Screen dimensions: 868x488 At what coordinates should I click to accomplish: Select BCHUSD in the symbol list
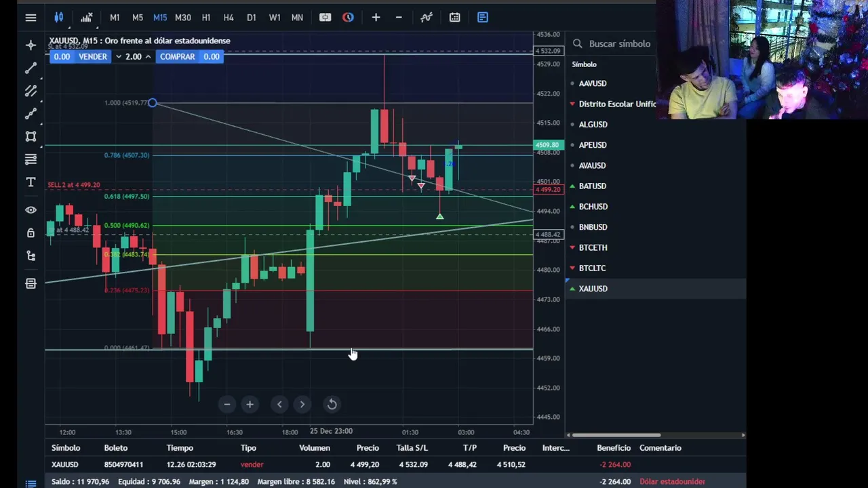[x=593, y=207]
